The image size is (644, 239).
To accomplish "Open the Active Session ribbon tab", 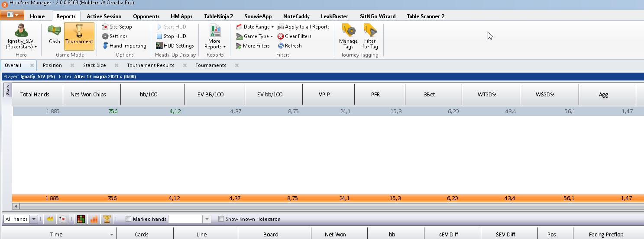I will pyautogui.click(x=104, y=16).
